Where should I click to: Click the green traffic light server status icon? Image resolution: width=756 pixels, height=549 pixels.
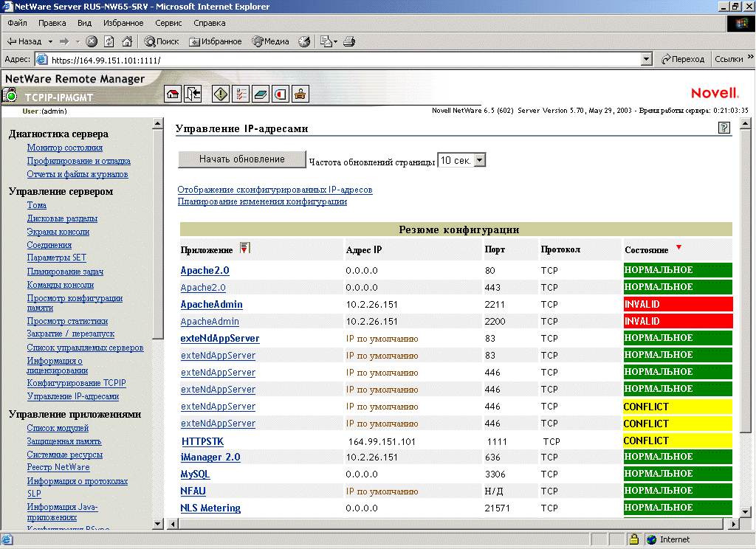point(10,95)
